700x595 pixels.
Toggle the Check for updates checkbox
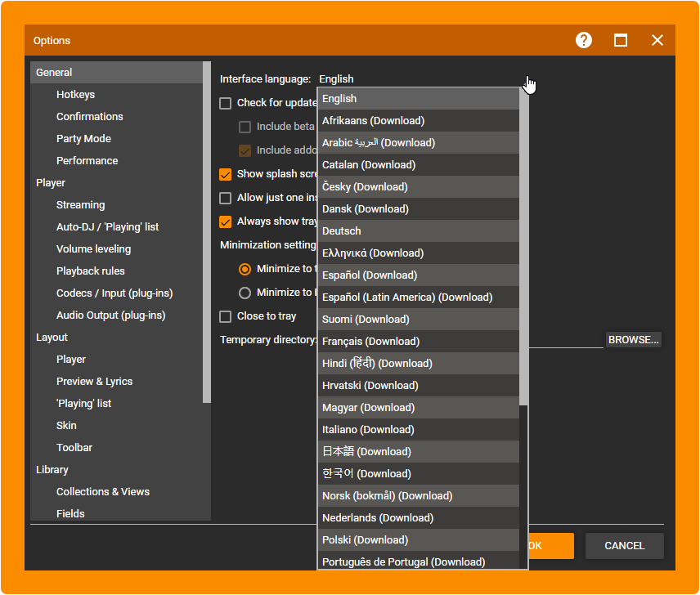226,103
